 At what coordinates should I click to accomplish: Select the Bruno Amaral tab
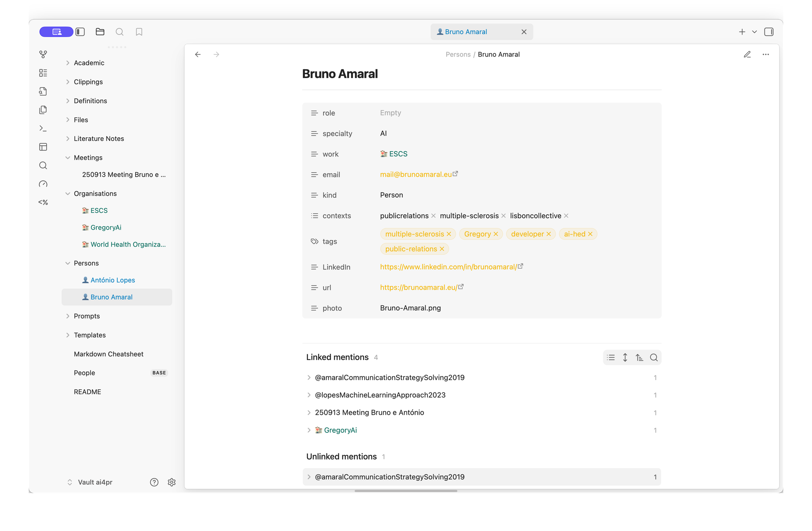tap(466, 32)
